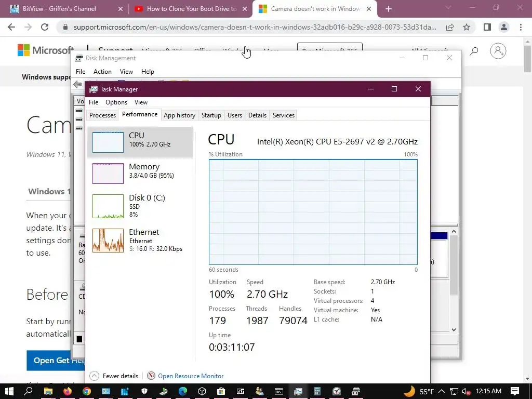Open Task Manager's Options menu
This screenshot has height=399, width=532.
116,102
